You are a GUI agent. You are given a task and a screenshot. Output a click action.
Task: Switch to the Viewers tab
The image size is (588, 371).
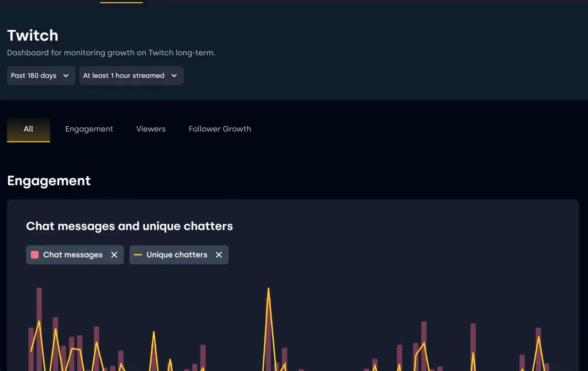pos(151,129)
